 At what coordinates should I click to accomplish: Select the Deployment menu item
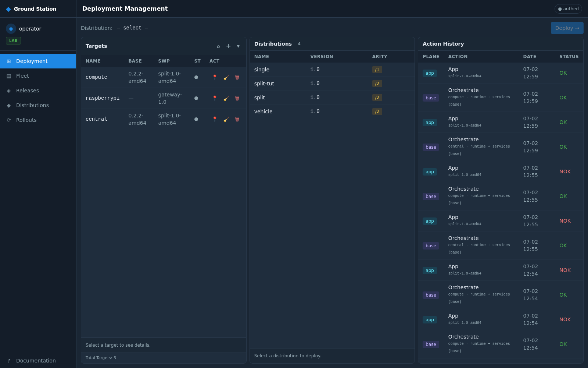[38, 61]
